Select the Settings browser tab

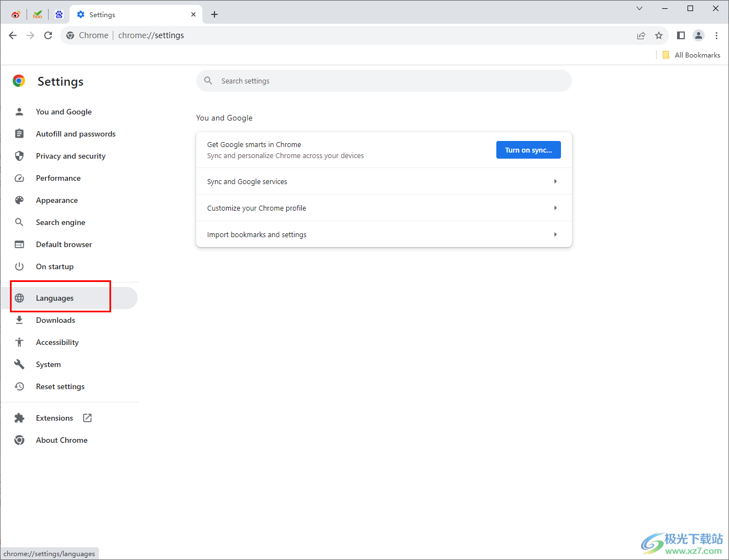[136, 14]
